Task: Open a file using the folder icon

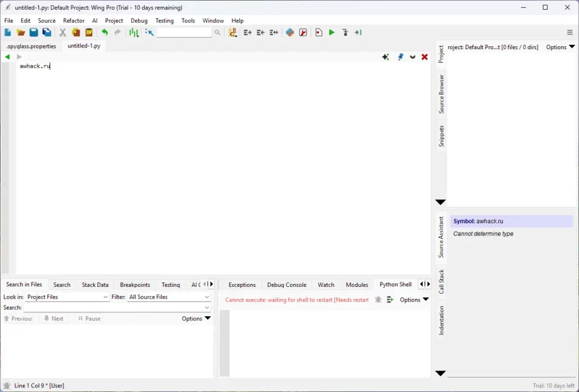Action: pos(21,32)
